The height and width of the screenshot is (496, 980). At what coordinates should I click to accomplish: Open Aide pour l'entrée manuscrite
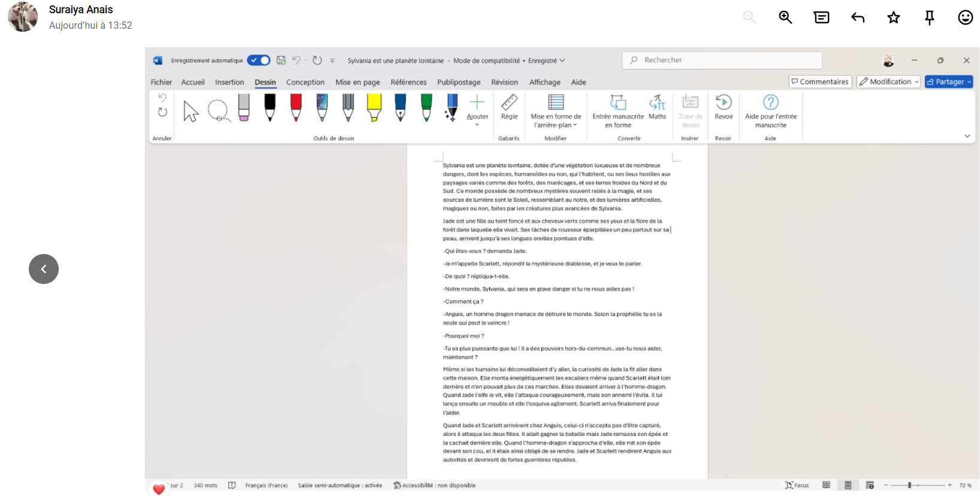coord(770,111)
